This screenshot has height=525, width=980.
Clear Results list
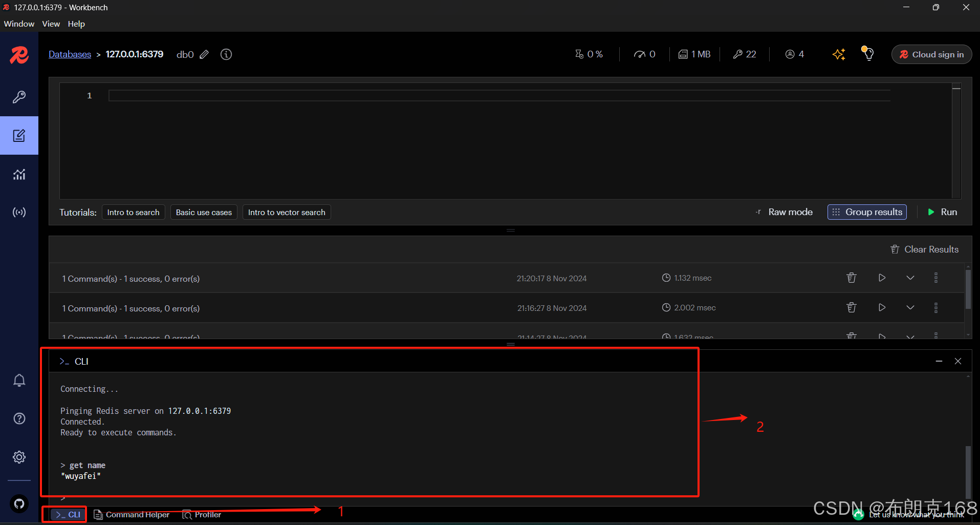tap(924, 249)
